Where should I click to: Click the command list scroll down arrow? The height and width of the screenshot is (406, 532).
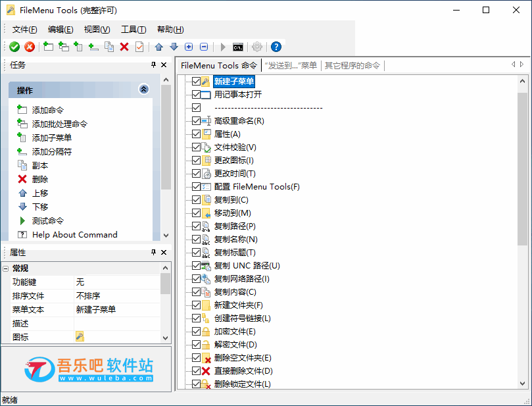coord(522,384)
